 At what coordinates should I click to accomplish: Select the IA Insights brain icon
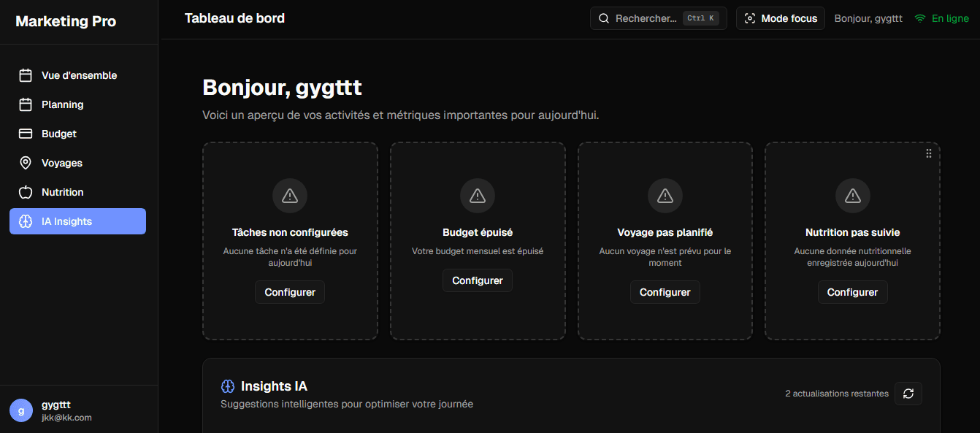[23, 221]
